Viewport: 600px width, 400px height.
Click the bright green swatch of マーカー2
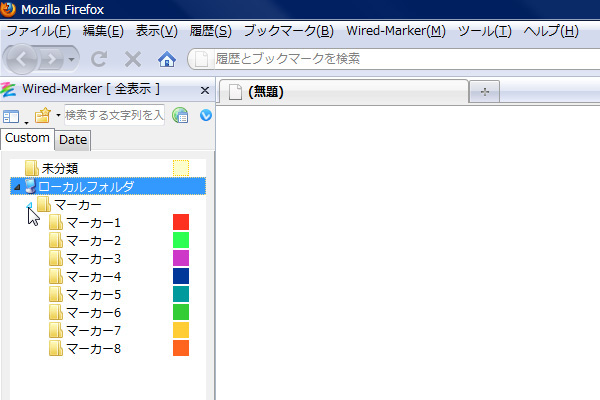pyautogui.click(x=181, y=240)
